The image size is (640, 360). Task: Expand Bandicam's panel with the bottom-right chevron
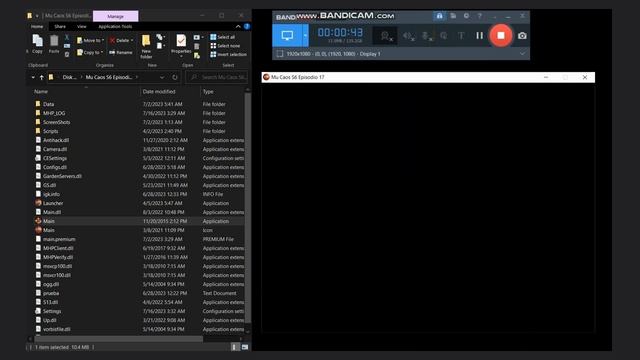(x=522, y=53)
